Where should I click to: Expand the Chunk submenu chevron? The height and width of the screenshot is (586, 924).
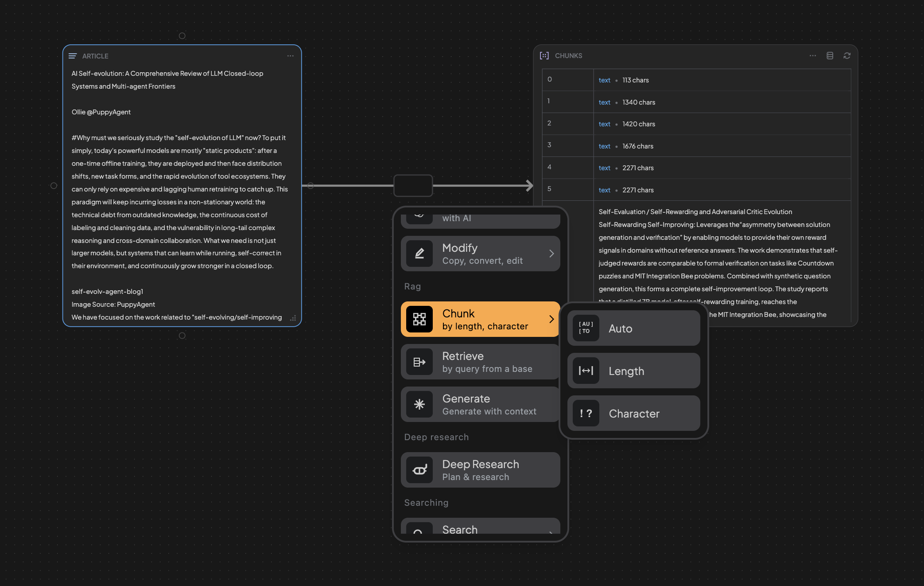[x=551, y=319]
